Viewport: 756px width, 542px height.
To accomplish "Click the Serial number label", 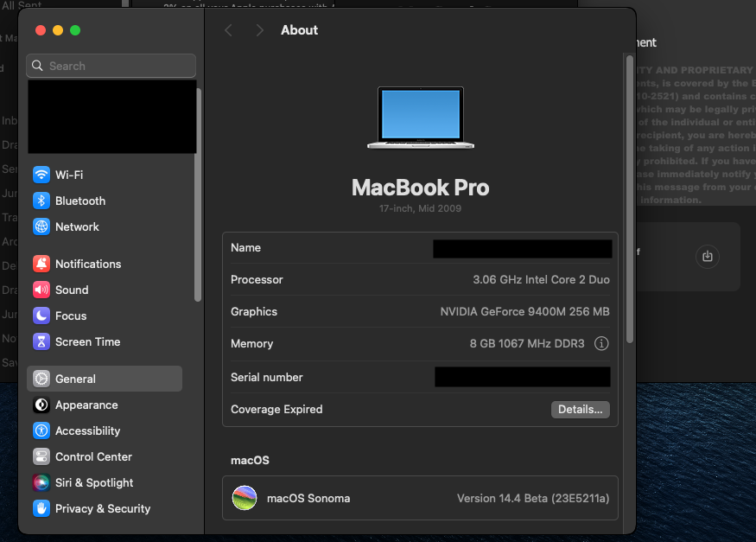I will pyautogui.click(x=267, y=378).
